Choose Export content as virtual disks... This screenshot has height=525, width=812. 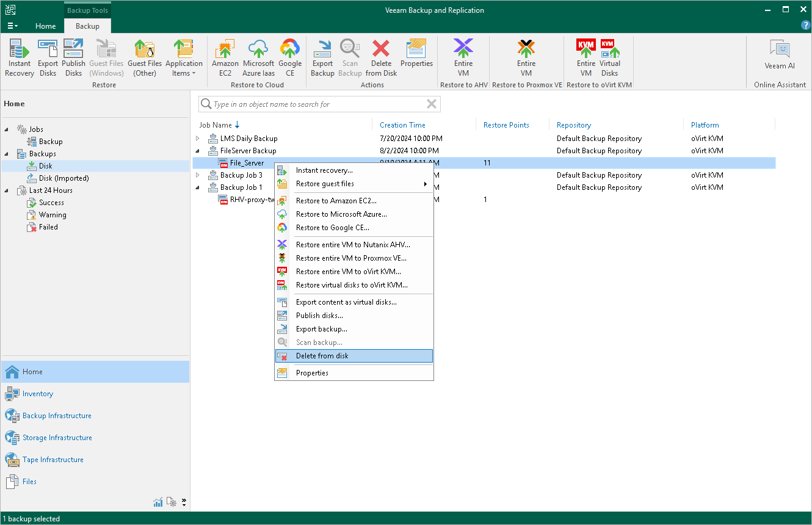pyautogui.click(x=354, y=302)
